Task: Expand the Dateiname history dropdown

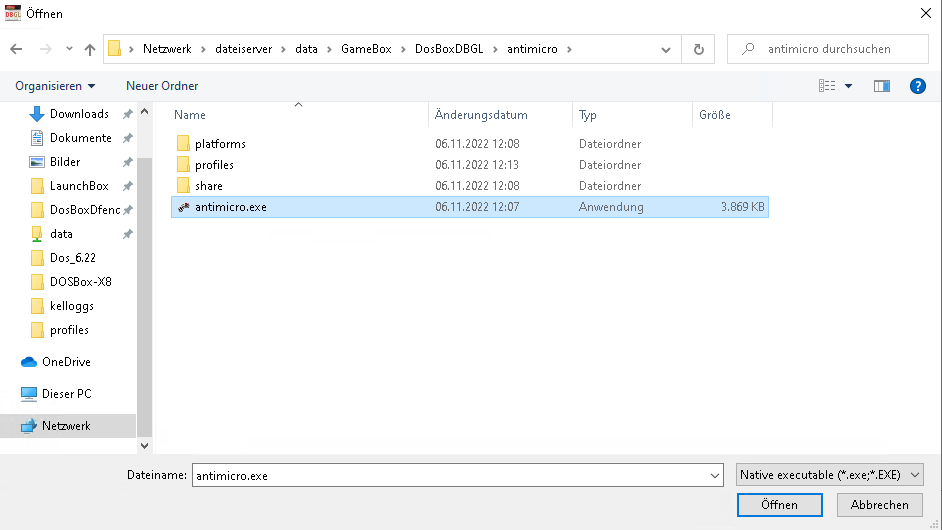Action: [x=714, y=476]
